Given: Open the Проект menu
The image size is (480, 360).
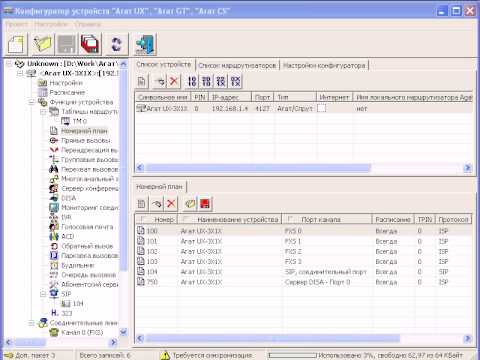Looking at the screenshot, I should 17,24.
